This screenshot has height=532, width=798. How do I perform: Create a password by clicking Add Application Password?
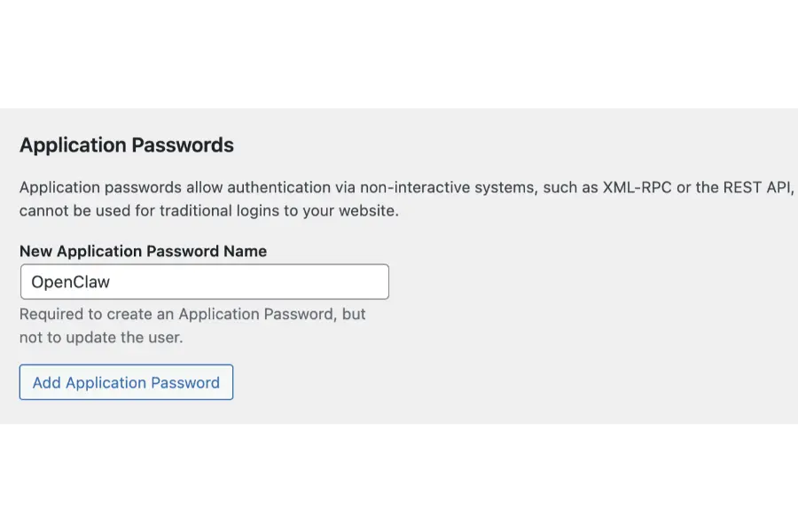click(125, 382)
